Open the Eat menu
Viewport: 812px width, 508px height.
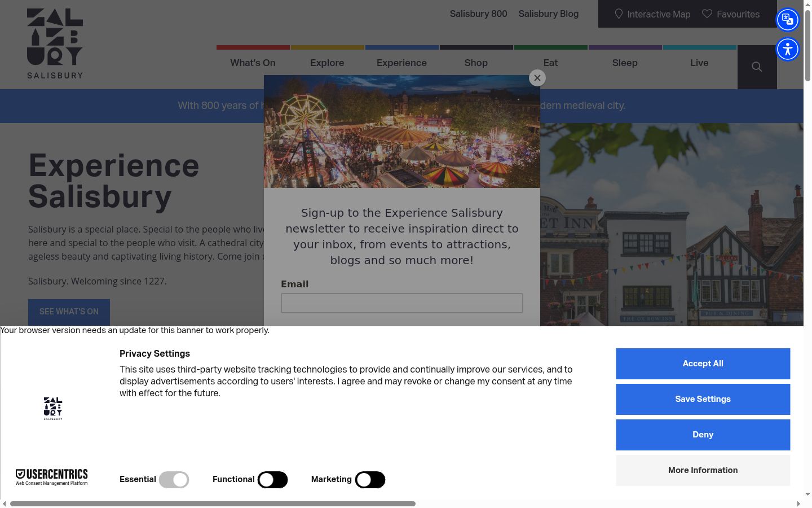click(550, 63)
